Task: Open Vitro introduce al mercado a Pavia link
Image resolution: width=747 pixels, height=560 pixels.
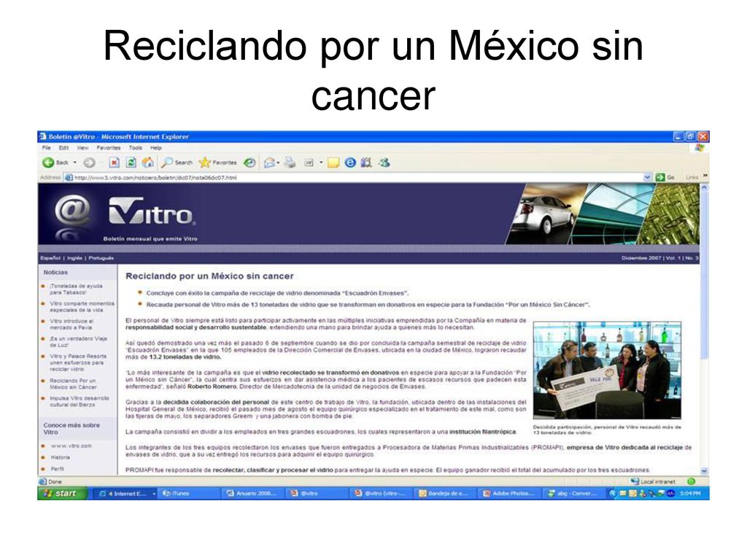Action: coord(71,324)
